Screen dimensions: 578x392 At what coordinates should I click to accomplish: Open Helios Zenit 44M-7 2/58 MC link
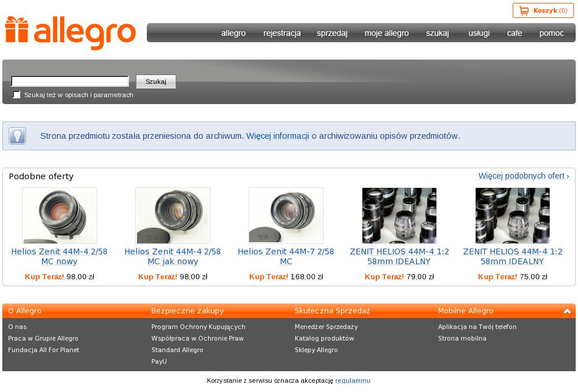click(286, 256)
